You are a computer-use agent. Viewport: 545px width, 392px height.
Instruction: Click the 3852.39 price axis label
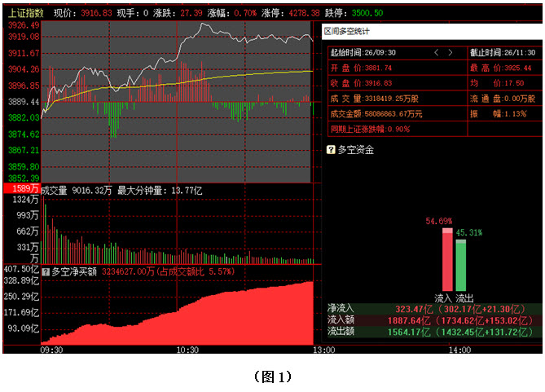[24, 178]
